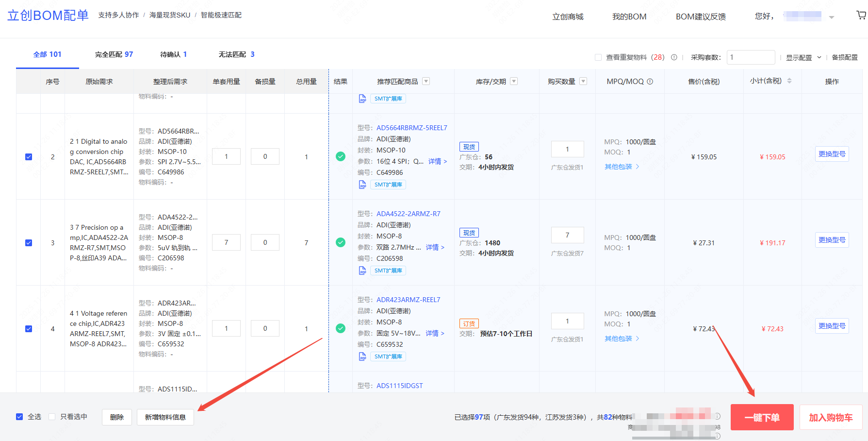Click the red 一键下单 button
Viewport: 868px width, 441px height.
tap(762, 417)
